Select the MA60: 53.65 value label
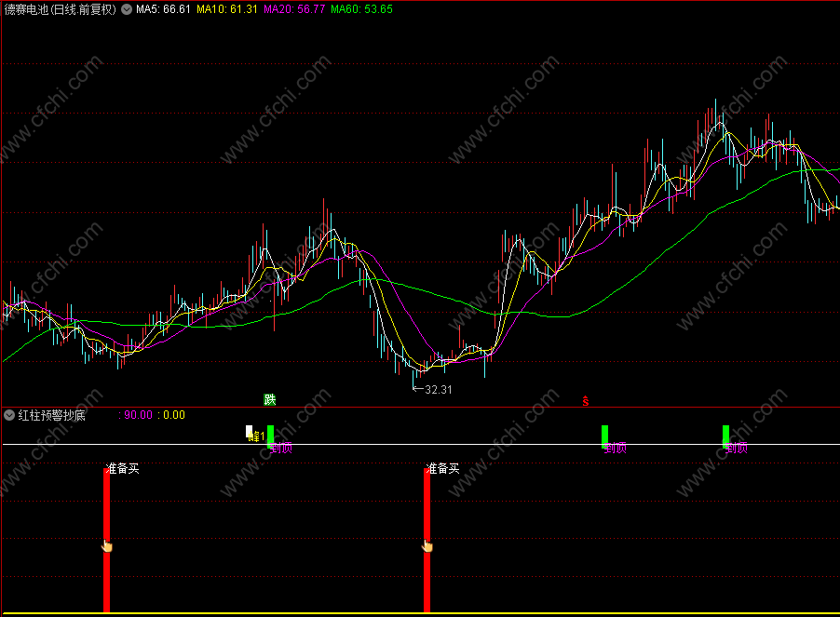 (x=361, y=9)
